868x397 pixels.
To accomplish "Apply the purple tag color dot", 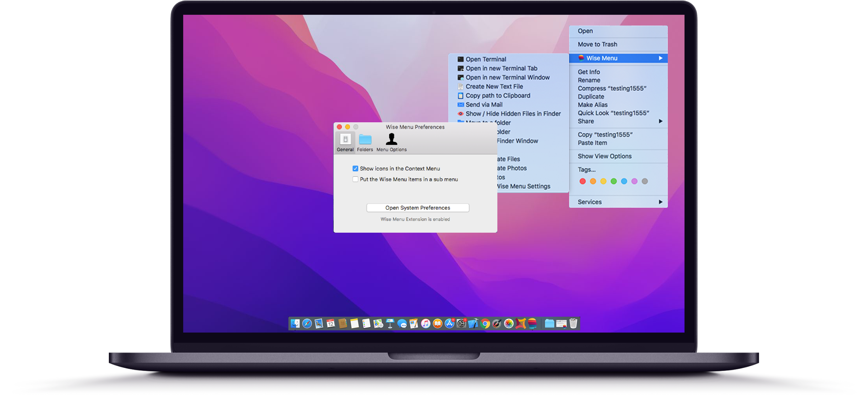I will (634, 181).
